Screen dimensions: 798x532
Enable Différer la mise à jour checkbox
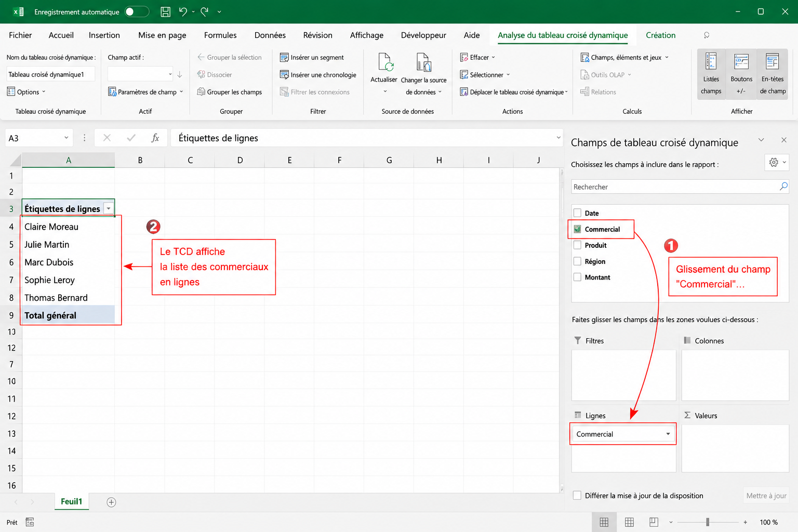click(x=577, y=496)
